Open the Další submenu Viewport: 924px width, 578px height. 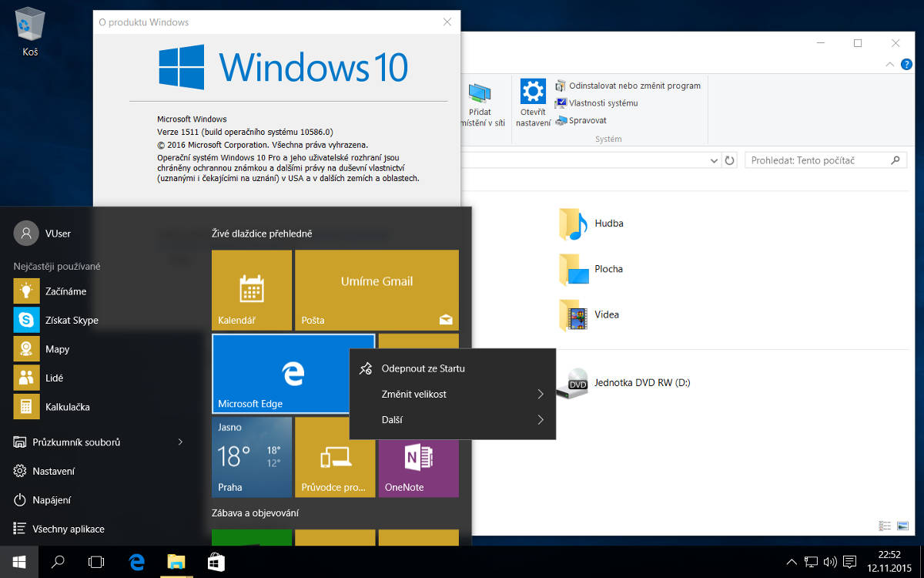pos(453,420)
